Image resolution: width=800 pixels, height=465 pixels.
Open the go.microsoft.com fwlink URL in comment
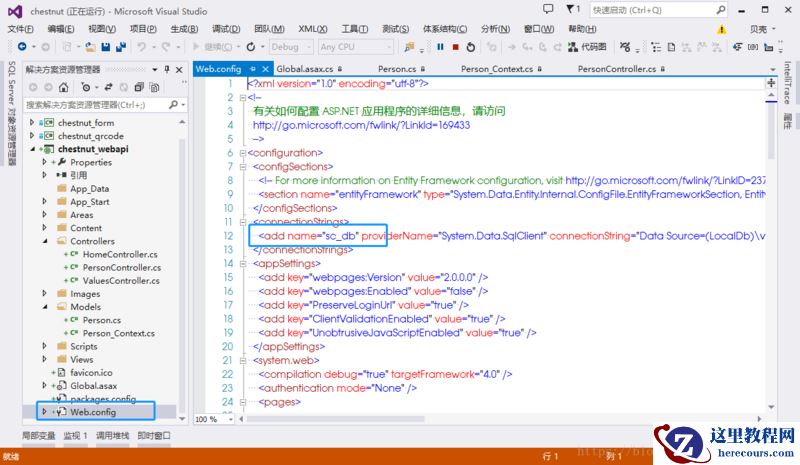click(361, 125)
